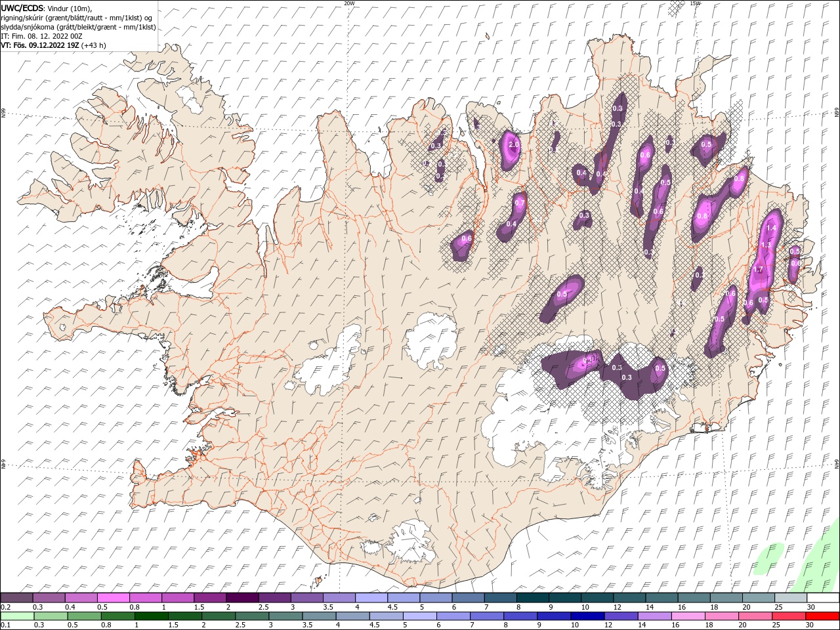Viewport: 840px width, 630px height.
Task: Click the '15W' longitude label along the upper border
Action: click(x=696, y=3)
